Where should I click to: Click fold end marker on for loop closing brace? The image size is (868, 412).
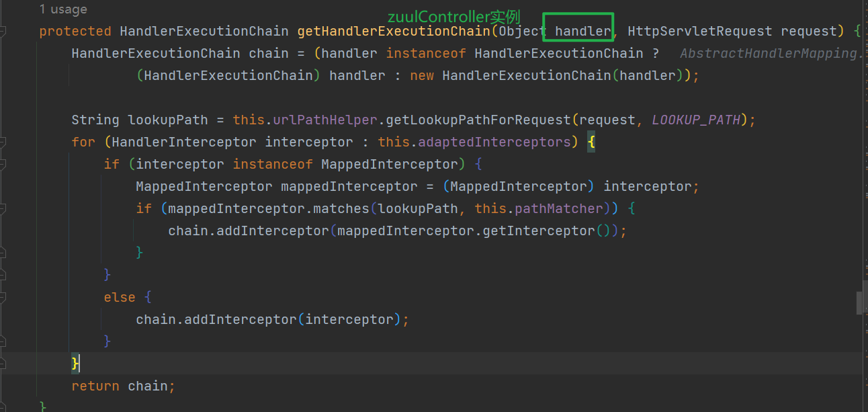click(3, 364)
